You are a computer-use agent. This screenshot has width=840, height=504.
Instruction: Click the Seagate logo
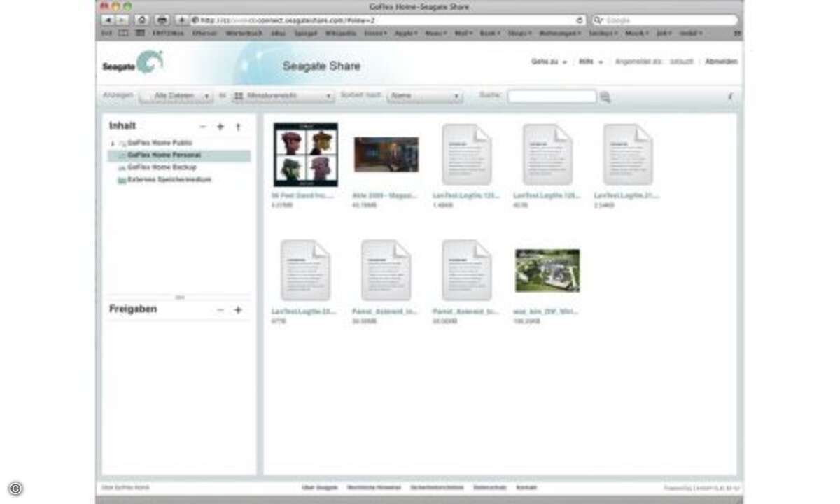[x=132, y=63]
